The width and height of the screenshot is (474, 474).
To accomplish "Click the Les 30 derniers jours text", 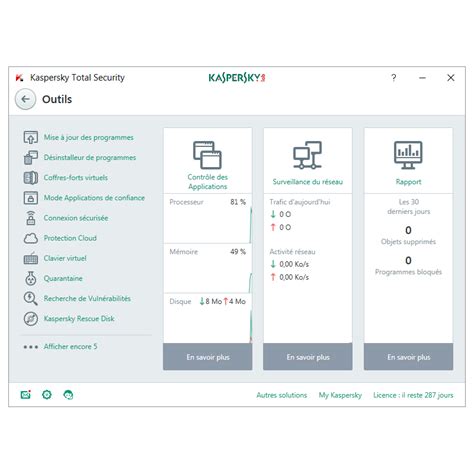I will (x=408, y=207).
